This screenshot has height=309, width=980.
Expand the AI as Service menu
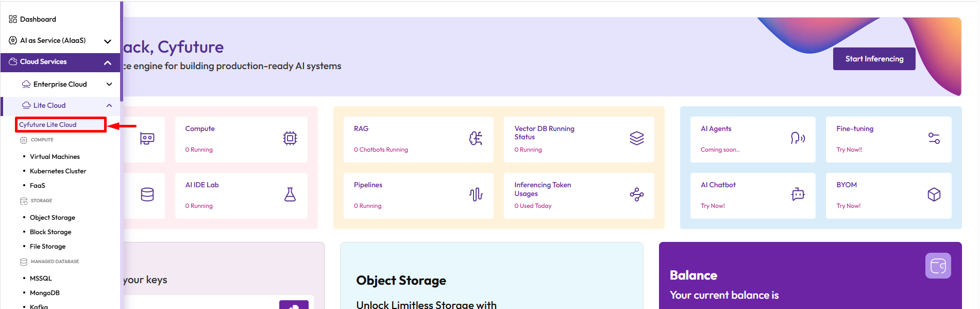coord(107,41)
